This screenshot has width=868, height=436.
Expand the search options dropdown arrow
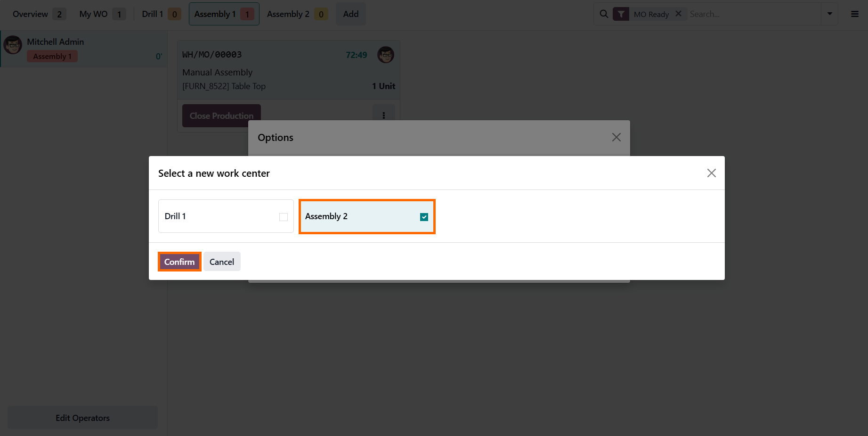click(829, 14)
